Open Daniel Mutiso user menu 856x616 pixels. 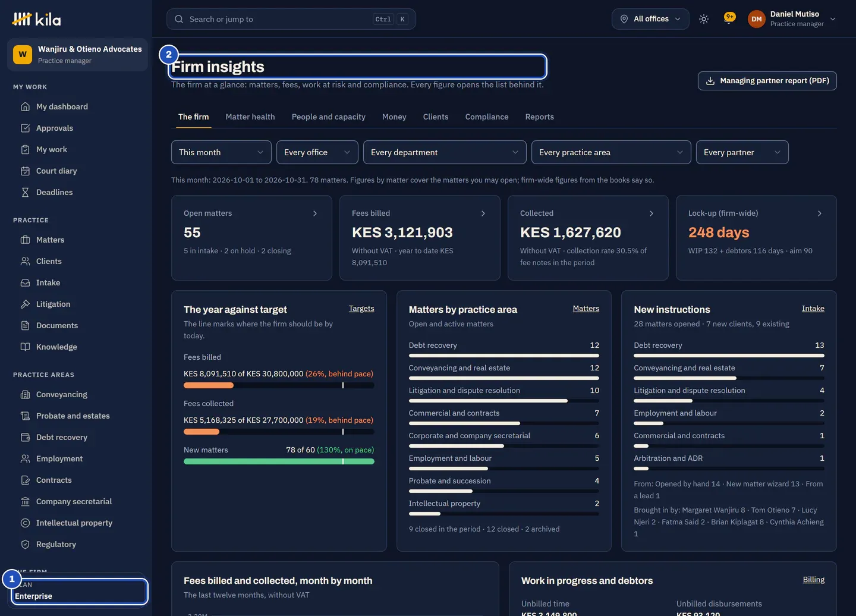click(x=792, y=19)
